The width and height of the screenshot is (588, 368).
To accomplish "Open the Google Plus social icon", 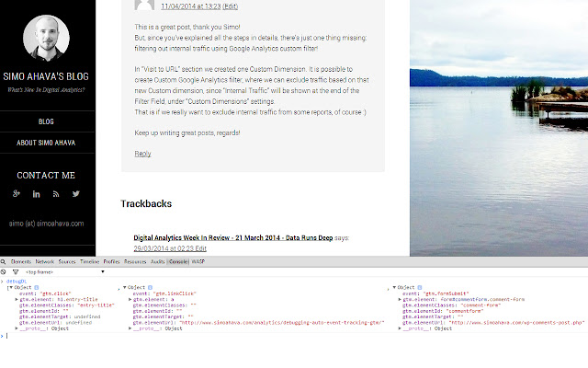I will pos(17,194).
